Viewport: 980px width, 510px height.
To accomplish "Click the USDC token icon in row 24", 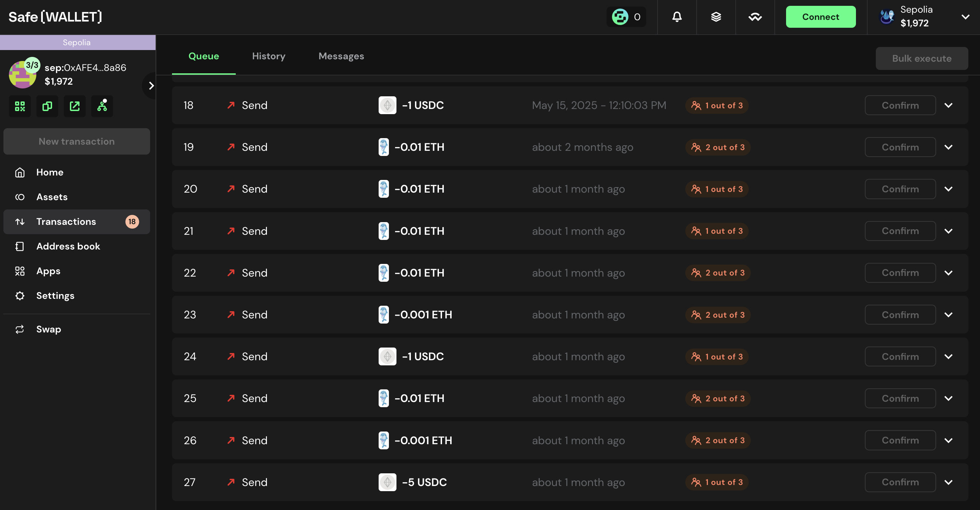I will [387, 356].
